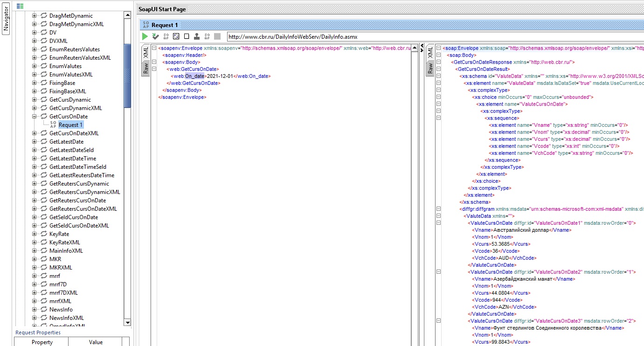This screenshot has height=346, width=644.
Task: Select the GetLatestDate operation icon
Action: pos(44,142)
